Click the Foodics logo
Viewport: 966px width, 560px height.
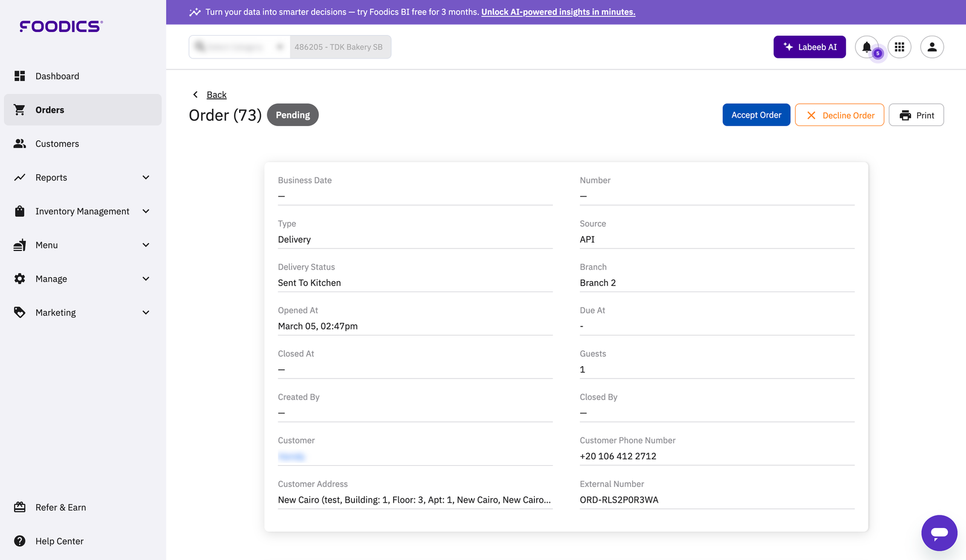61,26
